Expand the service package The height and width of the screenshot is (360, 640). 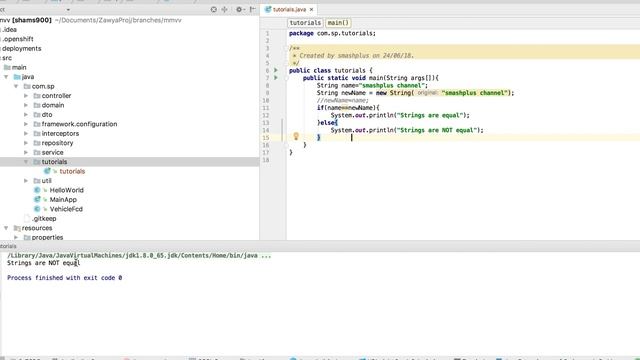[26, 152]
